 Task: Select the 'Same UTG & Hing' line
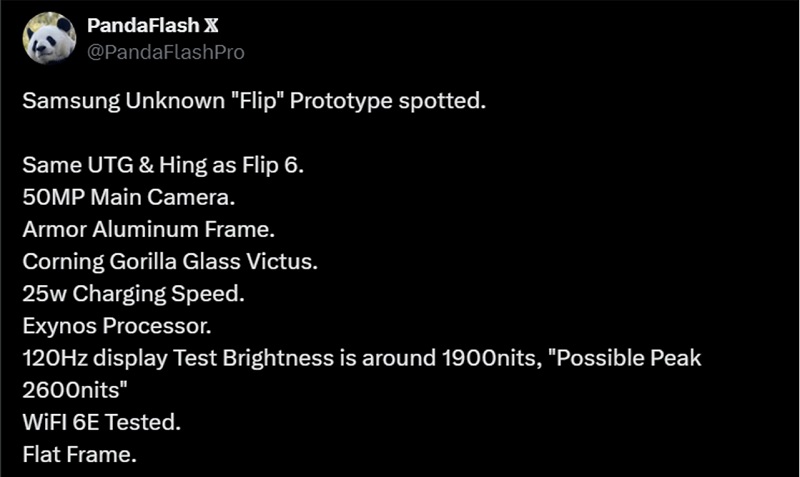pos(163,165)
